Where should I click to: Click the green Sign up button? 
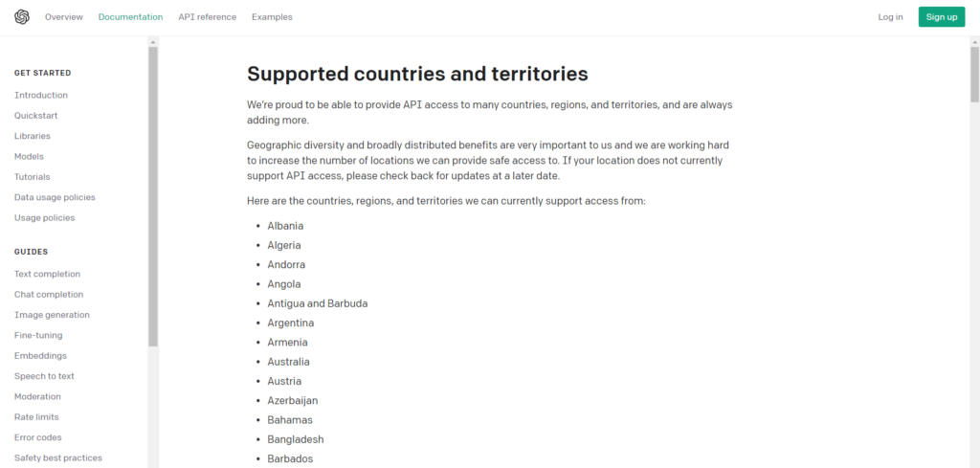pyautogui.click(x=942, y=17)
